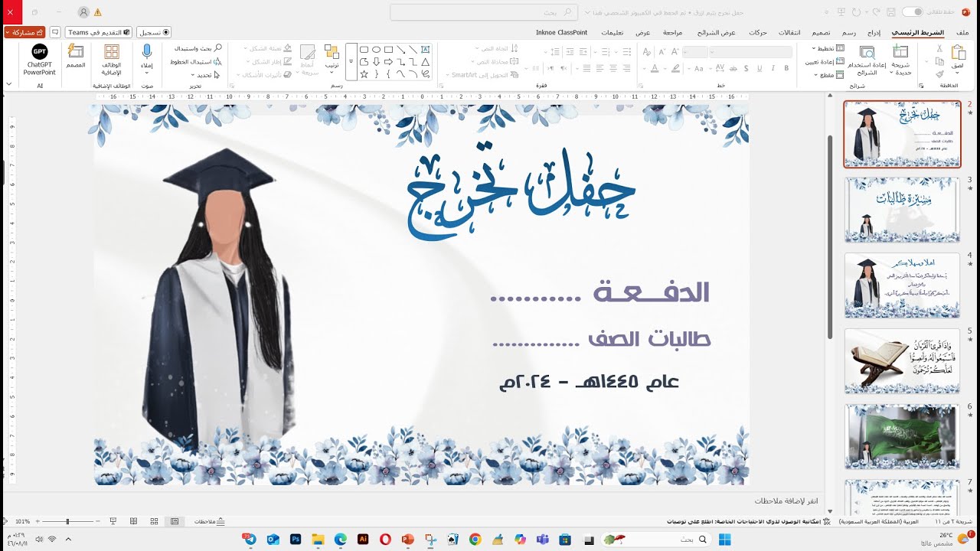
Task: Click the Record (تسجيل) button
Action: coord(155,32)
